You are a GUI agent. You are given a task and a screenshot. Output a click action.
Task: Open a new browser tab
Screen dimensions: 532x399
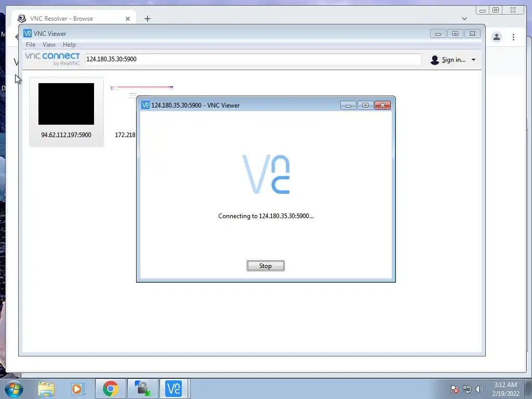pyautogui.click(x=147, y=19)
